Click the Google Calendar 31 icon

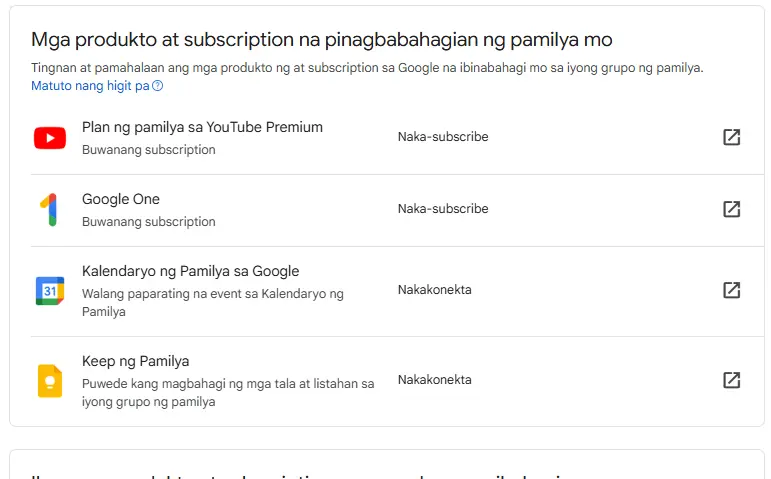pos(50,291)
